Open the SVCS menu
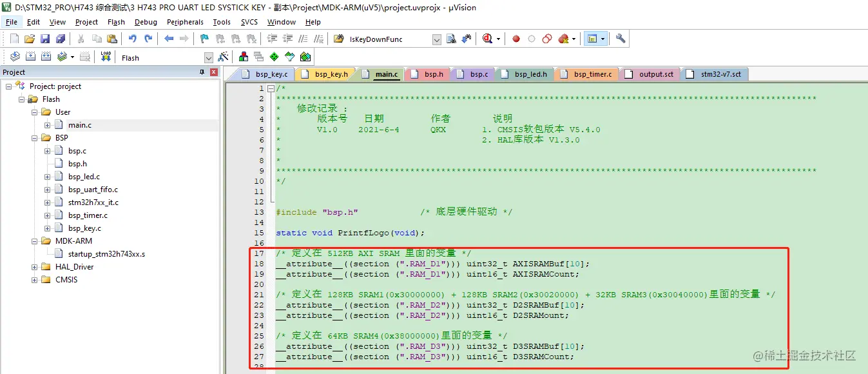This screenshot has width=868, height=374. pyautogui.click(x=249, y=22)
